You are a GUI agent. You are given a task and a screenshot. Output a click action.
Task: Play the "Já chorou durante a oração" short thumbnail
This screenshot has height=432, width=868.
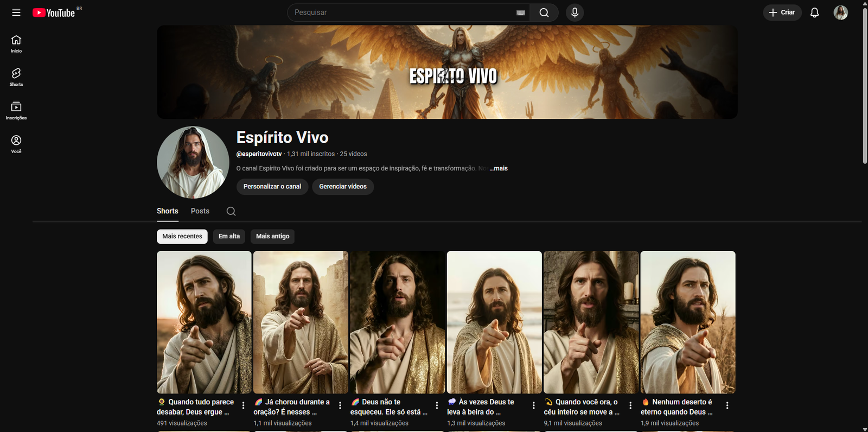tap(301, 322)
